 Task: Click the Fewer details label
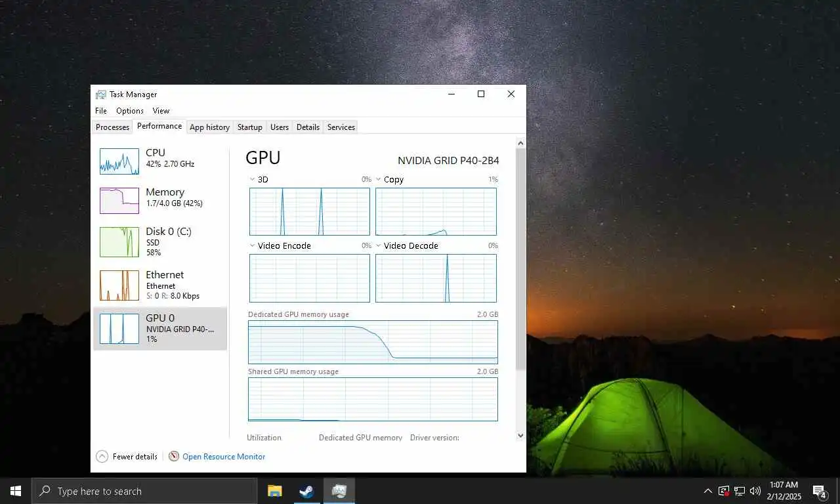(135, 457)
